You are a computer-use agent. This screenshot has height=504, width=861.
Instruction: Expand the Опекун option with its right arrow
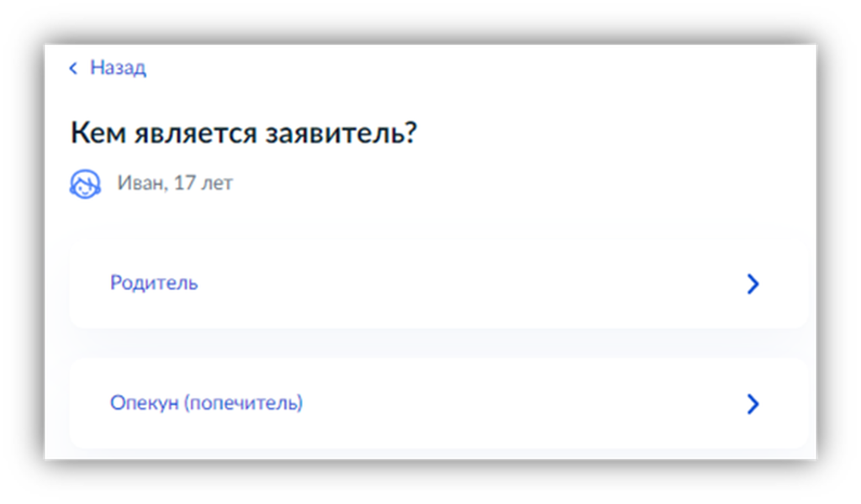753,404
